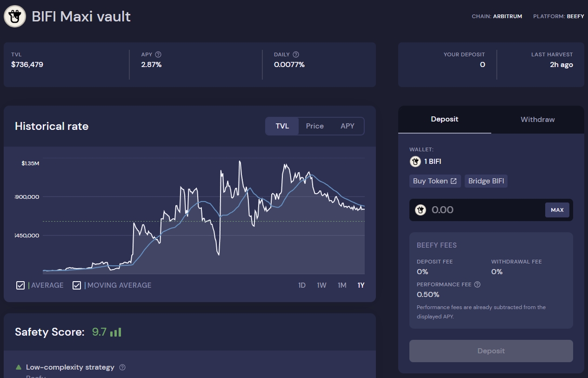Click the MAX deposit button

click(557, 210)
